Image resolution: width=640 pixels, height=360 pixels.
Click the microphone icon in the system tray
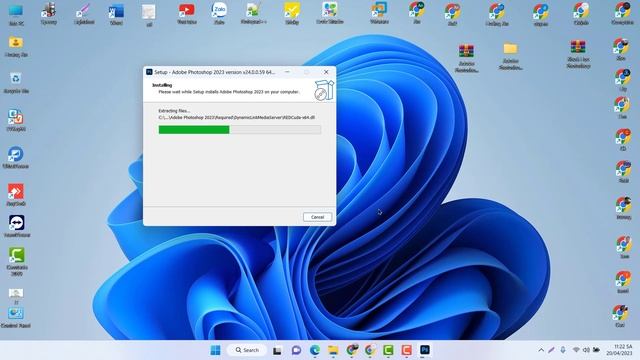coord(563,350)
